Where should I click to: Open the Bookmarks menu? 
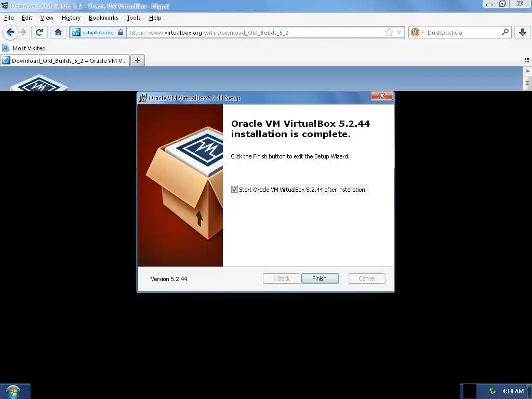pyautogui.click(x=103, y=18)
